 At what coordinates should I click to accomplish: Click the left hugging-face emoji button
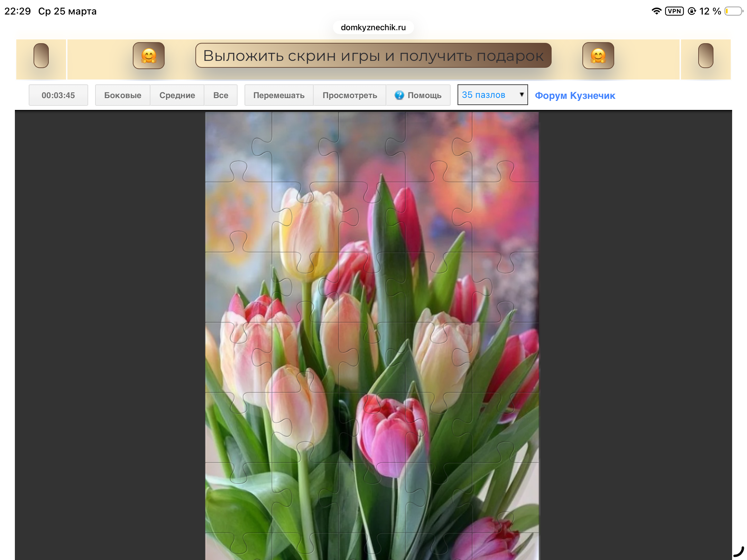click(x=149, y=56)
